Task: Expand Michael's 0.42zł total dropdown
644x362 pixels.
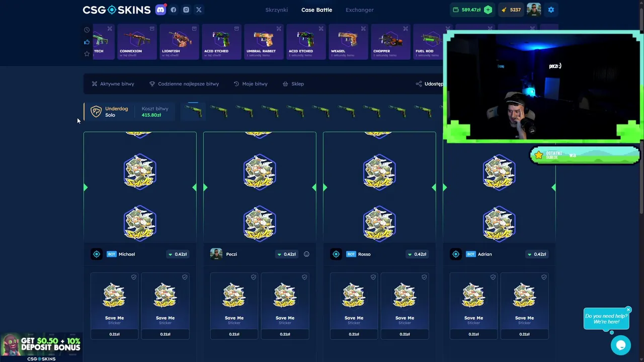Action: tap(177, 254)
